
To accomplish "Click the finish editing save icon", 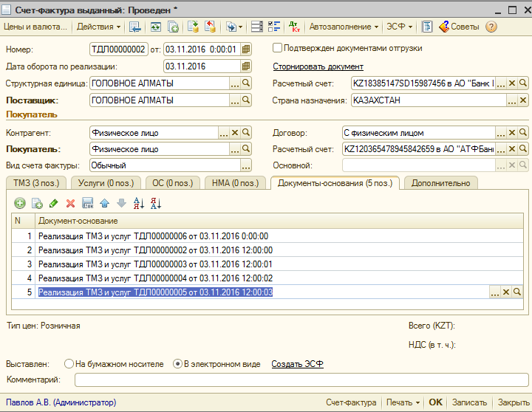I will click(x=87, y=203).
